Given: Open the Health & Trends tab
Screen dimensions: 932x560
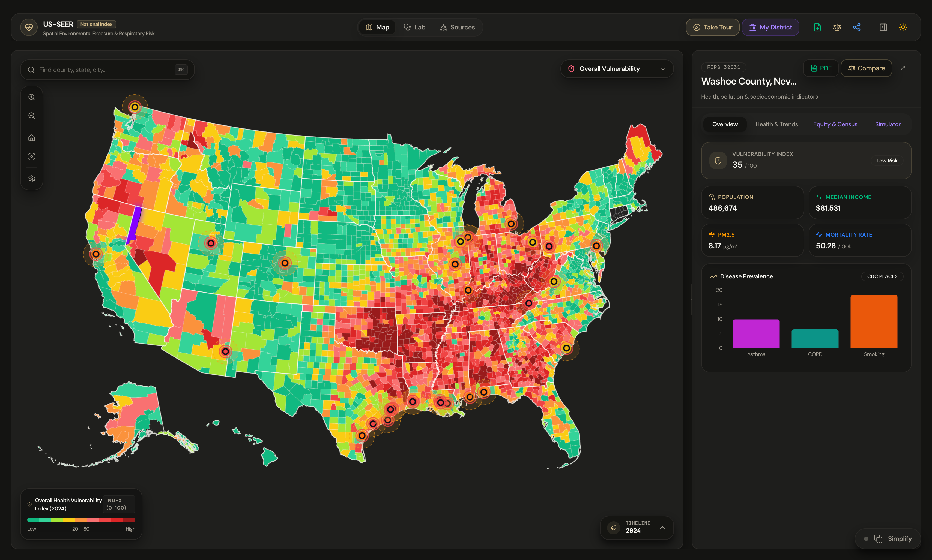Looking at the screenshot, I should (776, 124).
